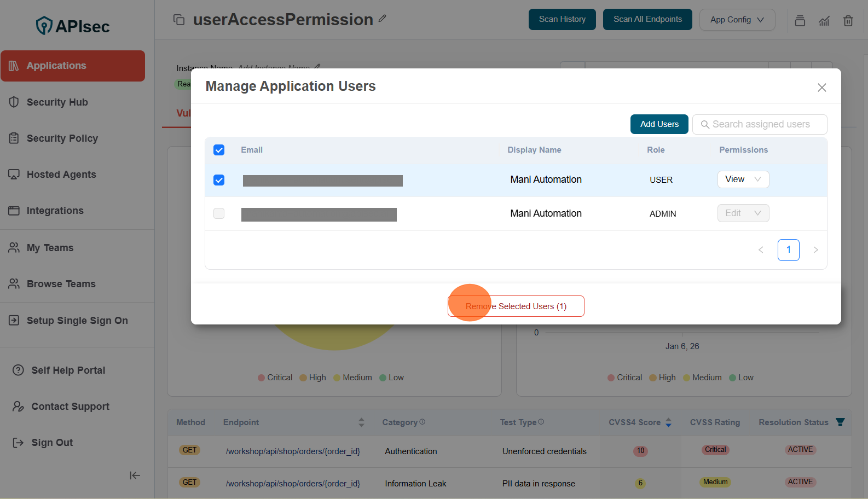868x499 pixels.
Task: Check the ADMIN role row checkbox
Action: [219, 213]
